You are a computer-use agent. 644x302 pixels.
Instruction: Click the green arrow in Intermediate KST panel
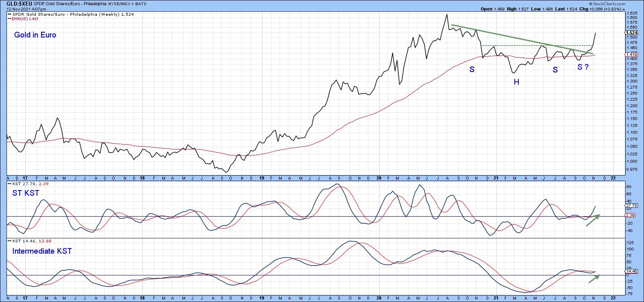[594, 279]
